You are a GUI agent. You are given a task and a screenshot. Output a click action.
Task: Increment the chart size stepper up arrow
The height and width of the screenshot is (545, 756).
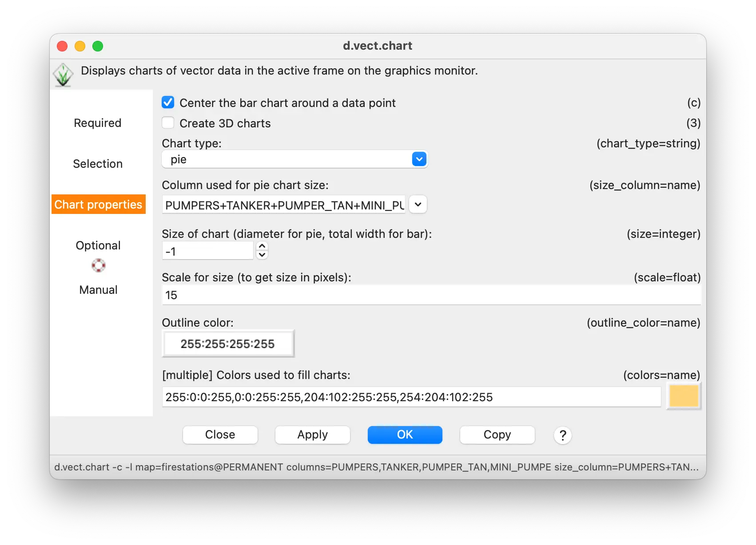pyautogui.click(x=262, y=246)
